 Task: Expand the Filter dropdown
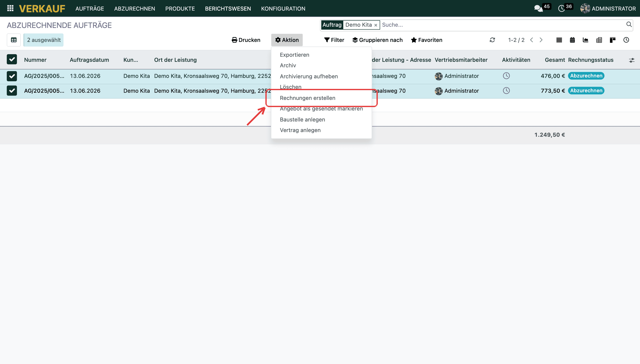(334, 40)
